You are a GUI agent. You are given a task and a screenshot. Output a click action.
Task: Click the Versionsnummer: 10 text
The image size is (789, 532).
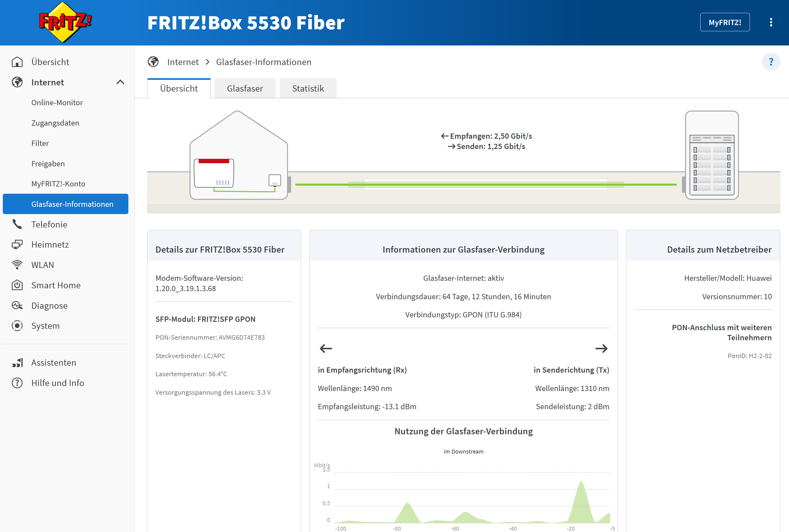pyautogui.click(x=737, y=296)
